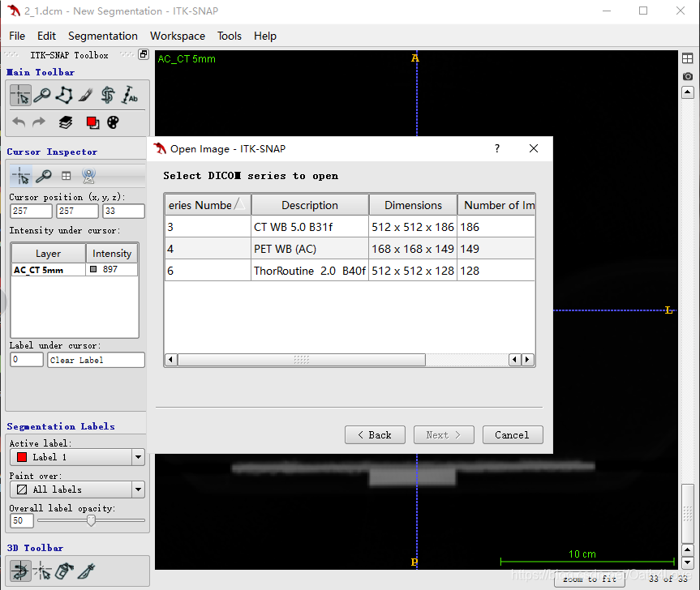Open the color map palette icon
The height and width of the screenshot is (590, 700).
114,122
